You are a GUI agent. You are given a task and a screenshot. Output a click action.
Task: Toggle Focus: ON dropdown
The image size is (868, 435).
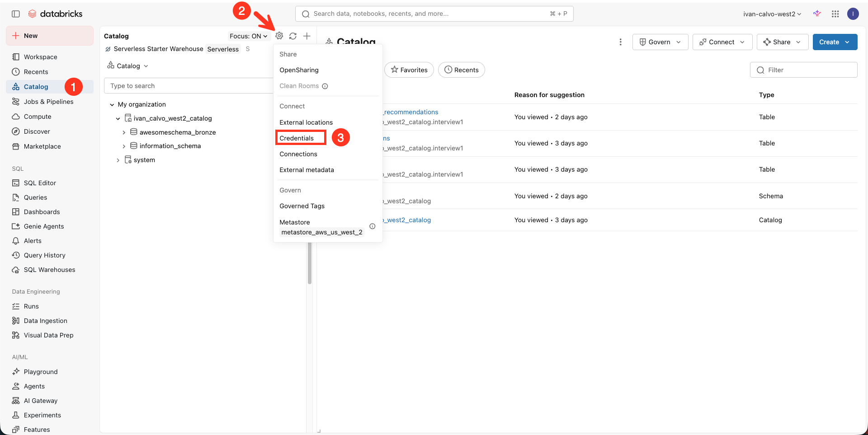249,36
